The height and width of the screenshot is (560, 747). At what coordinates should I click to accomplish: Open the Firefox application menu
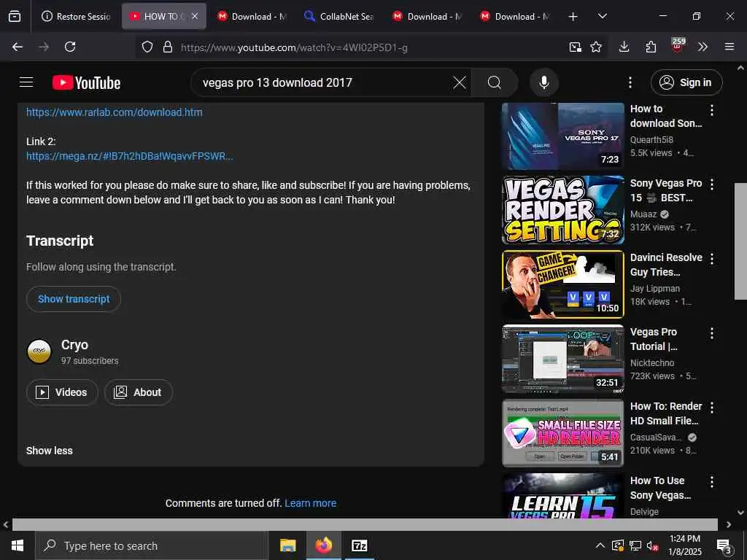click(729, 47)
